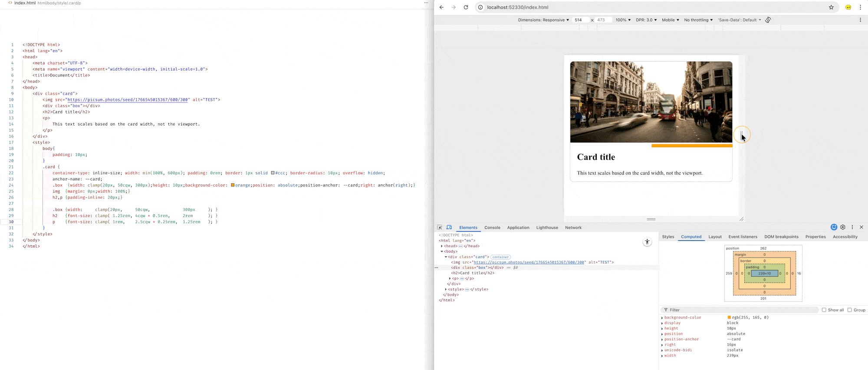Screen dimensions: 868x370
Task: Click the orange color swatch in the code editor
Action: coord(233,185)
